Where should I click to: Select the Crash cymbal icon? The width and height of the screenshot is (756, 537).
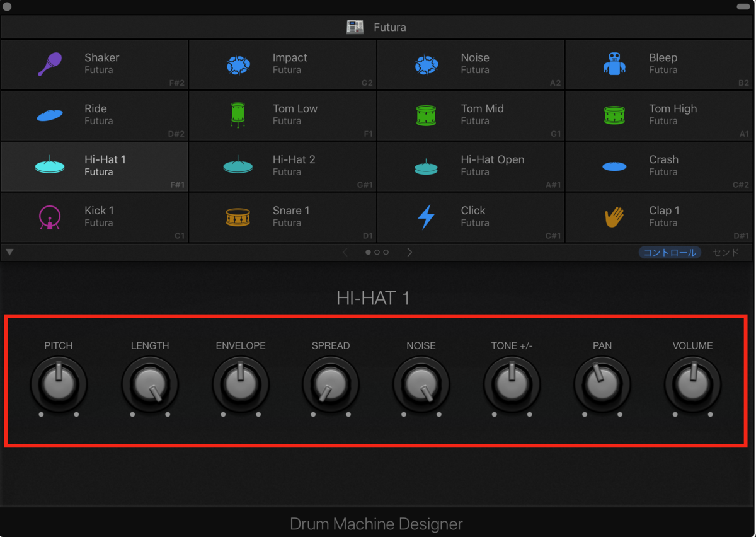click(x=614, y=166)
